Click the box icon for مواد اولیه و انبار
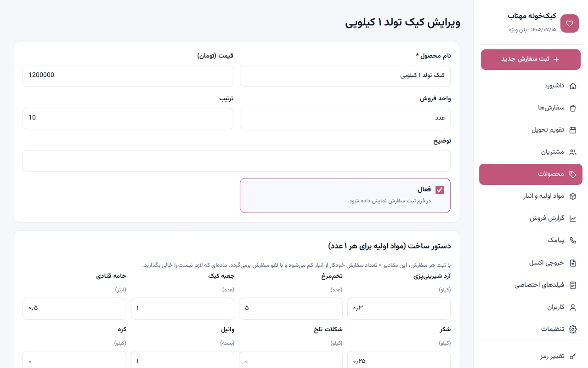588x368 pixels. tap(573, 196)
